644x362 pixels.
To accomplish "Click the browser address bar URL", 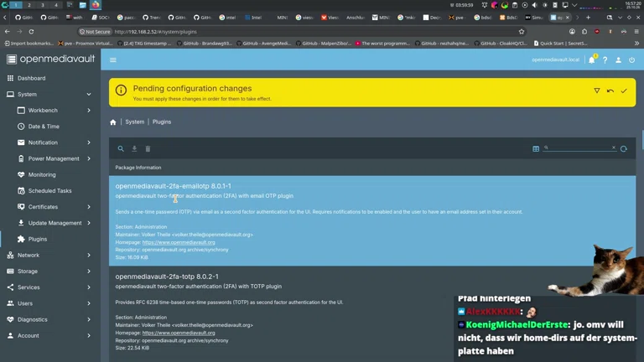I will click(x=156, y=32).
